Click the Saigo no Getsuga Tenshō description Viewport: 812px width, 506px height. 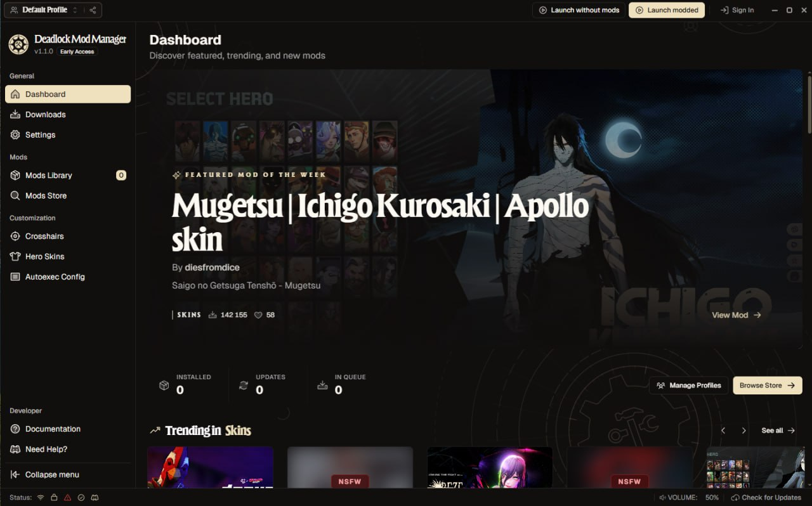tap(246, 285)
